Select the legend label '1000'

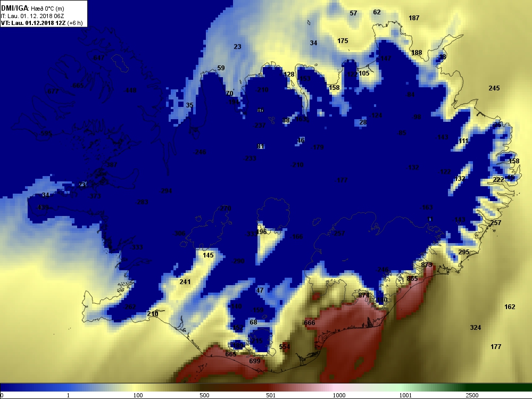pos(339,395)
